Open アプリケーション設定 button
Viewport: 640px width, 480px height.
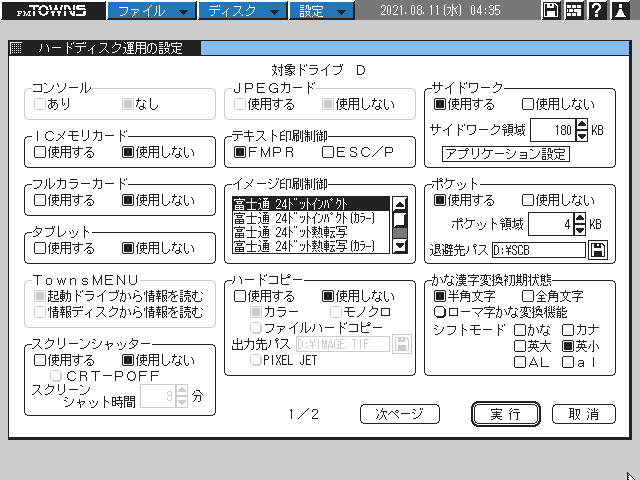[506, 154]
